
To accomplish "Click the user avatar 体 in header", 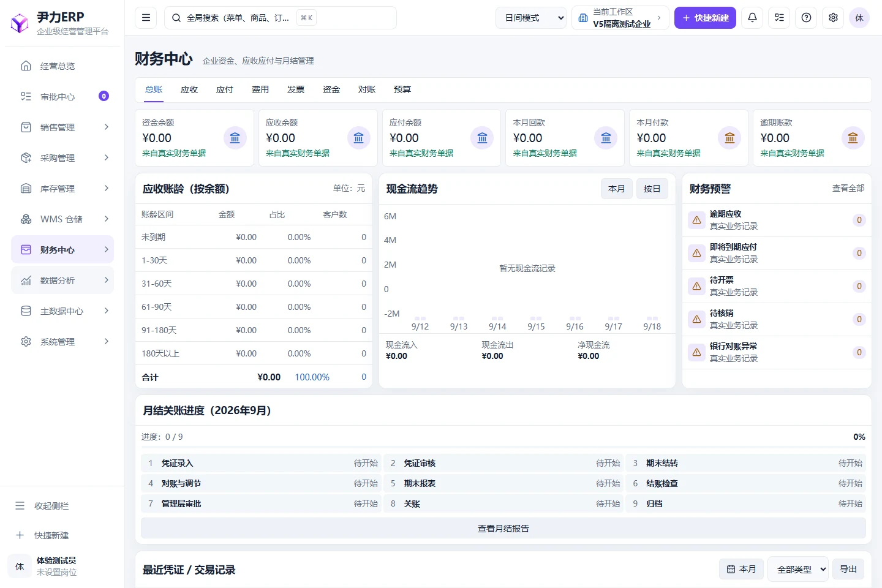I will (859, 18).
